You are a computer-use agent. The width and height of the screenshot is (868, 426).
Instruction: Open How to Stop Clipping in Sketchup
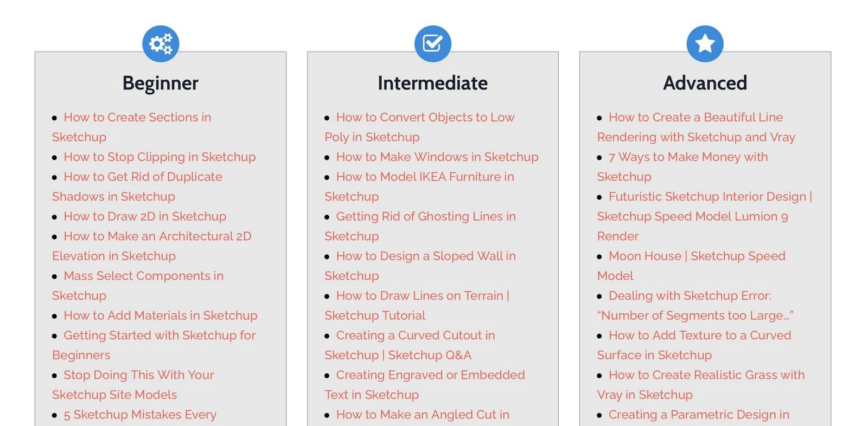[159, 157]
